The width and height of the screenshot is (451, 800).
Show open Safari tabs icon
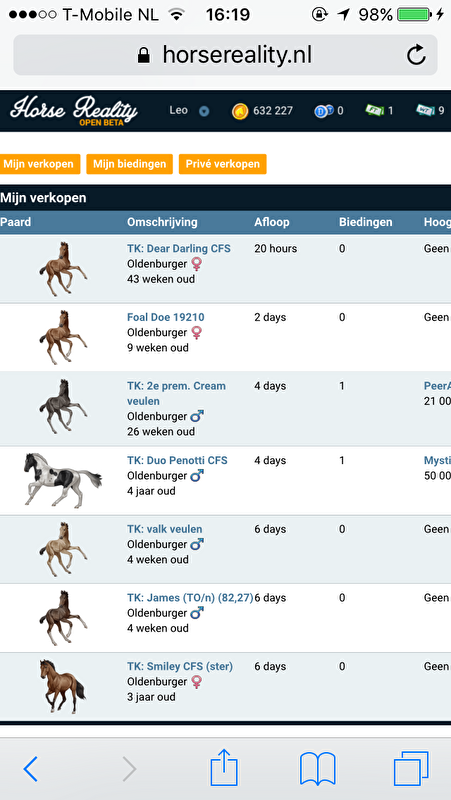tap(411, 769)
